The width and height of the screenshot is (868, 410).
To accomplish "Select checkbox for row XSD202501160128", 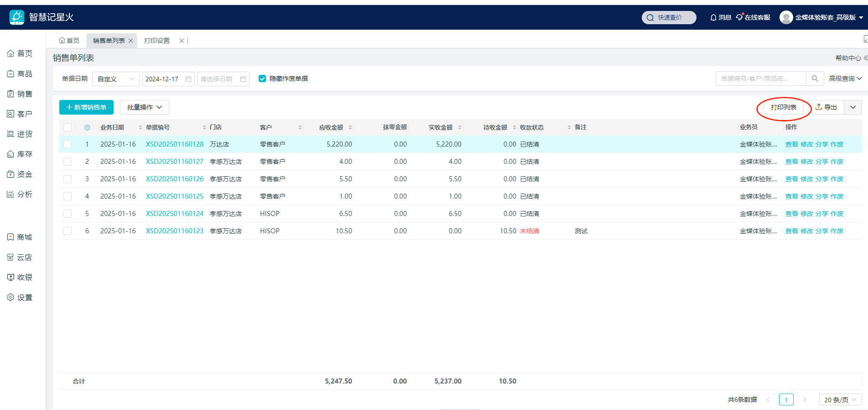I will (x=68, y=144).
